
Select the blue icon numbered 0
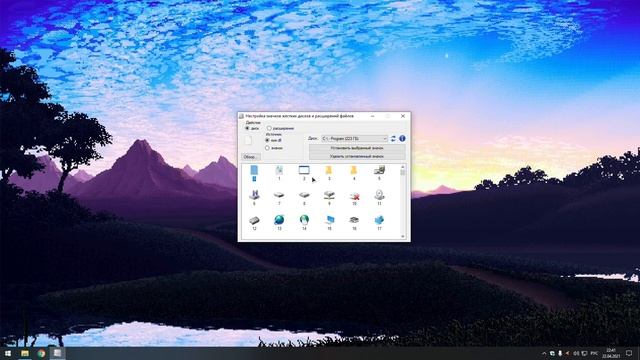coord(254,171)
